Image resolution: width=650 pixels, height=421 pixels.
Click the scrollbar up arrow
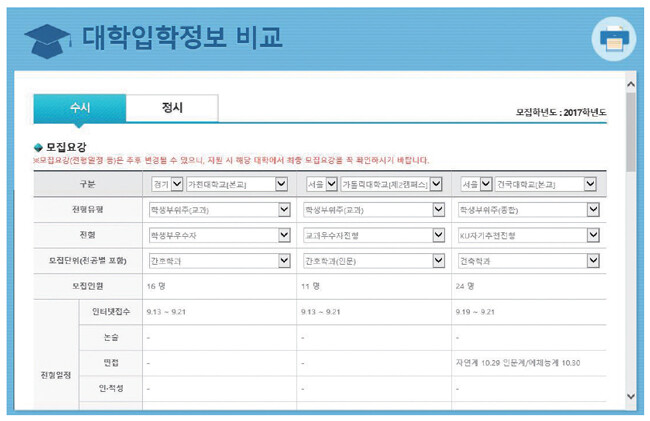pyautogui.click(x=630, y=86)
